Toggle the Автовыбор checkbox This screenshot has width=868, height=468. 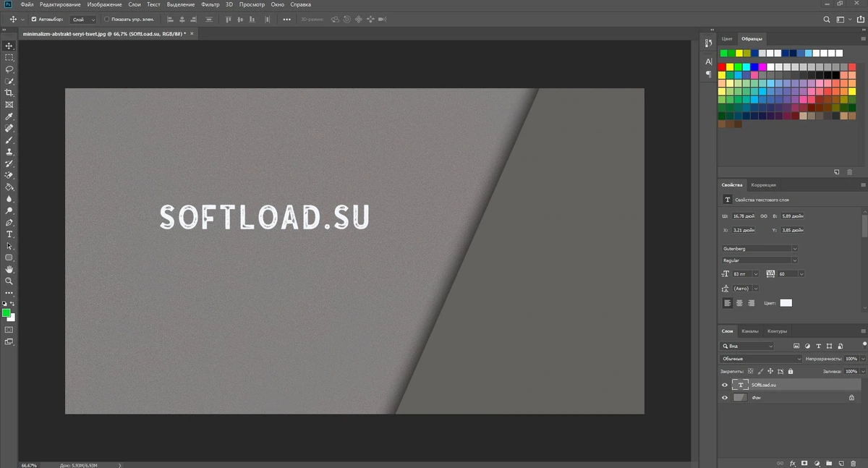[x=34, y=20]
